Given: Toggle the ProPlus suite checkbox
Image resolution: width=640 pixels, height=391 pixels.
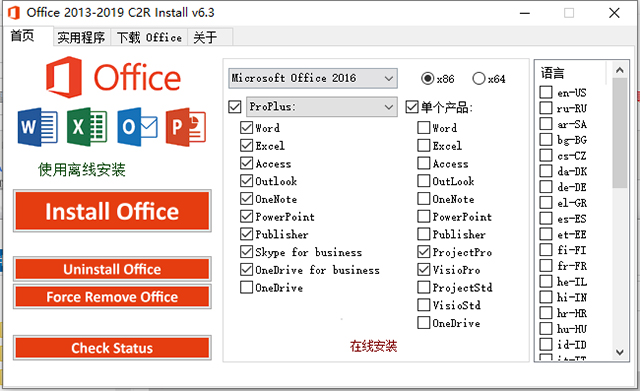Looking at the screenshot, I should coord(235,107).
